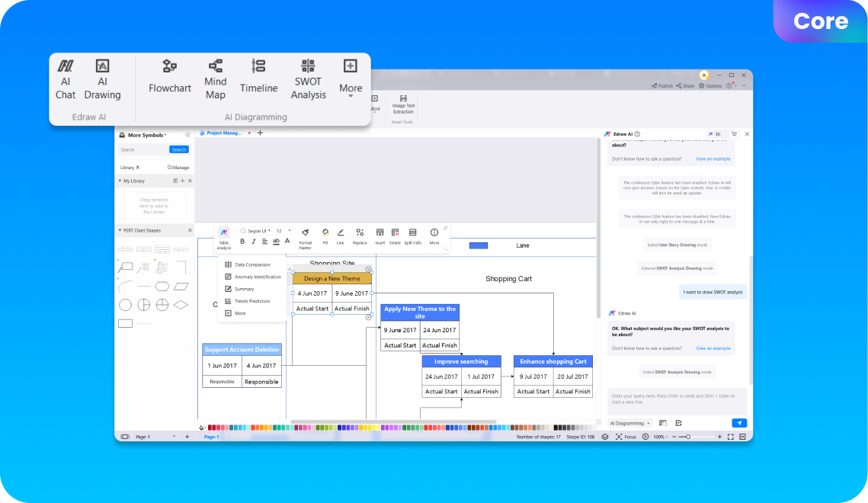Add a new page in status bar
Screen dimensions: 868x503
[x=187, y=437]
